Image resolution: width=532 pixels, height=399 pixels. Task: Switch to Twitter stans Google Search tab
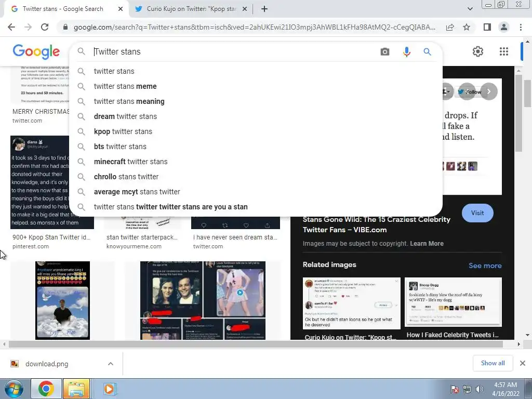pos(63,9)
